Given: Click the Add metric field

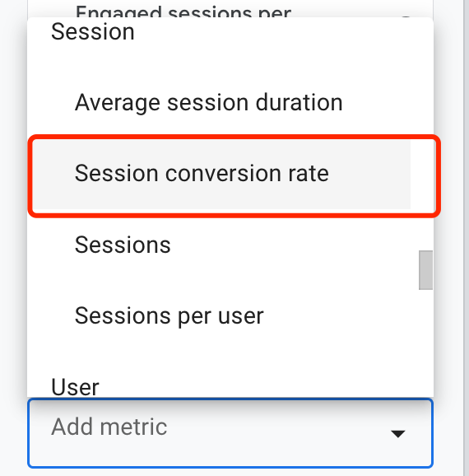Looking at the screenshot, I should (x=230, y=433).
